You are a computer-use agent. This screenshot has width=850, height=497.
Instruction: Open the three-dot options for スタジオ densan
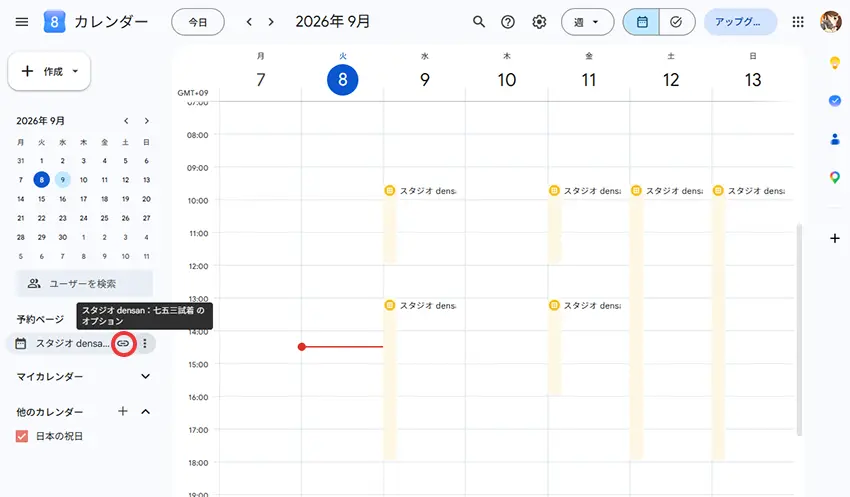point(145,343)
